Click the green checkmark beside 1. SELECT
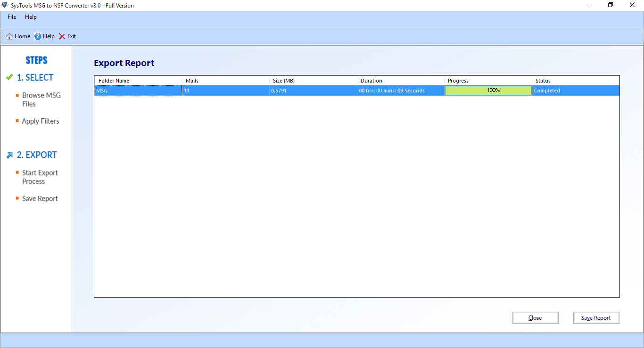This screenshot has height=348, width=644. point(9,77)
